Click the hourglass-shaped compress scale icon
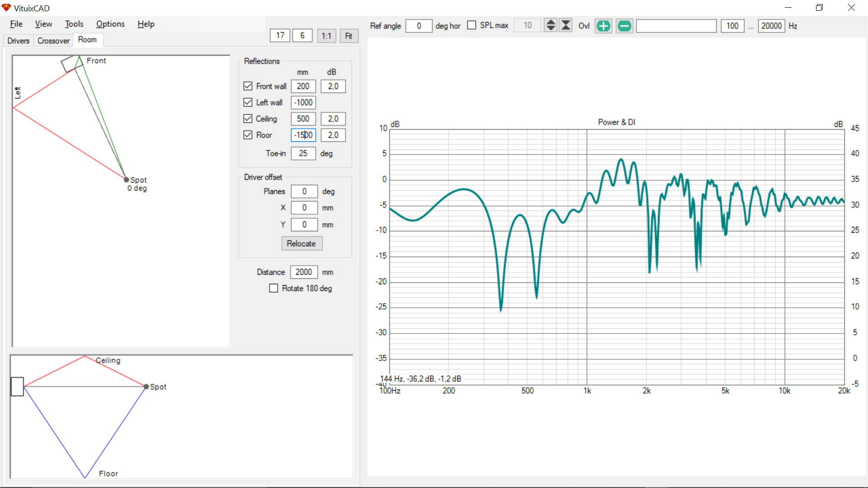 coord(566,25)
